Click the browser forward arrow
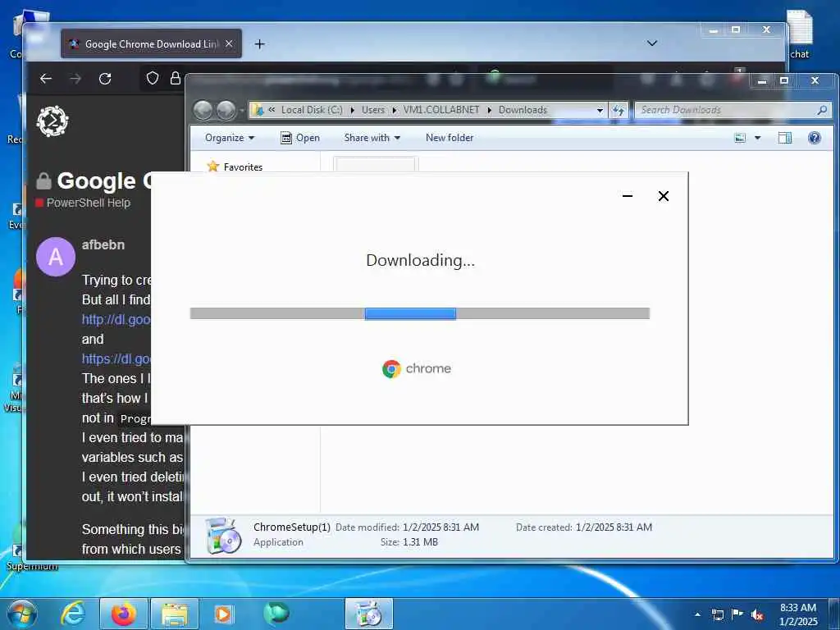The height and width of the screenshot is (630, 840). click(75, 79)
